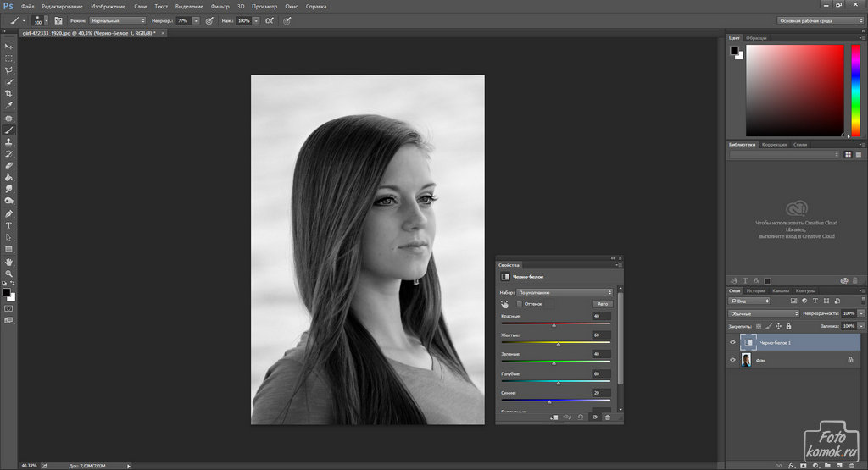868x470 pixels.
Task: Open layer opacity Непрозрачность dropdown arrow
Action: [x=861, y=313]
